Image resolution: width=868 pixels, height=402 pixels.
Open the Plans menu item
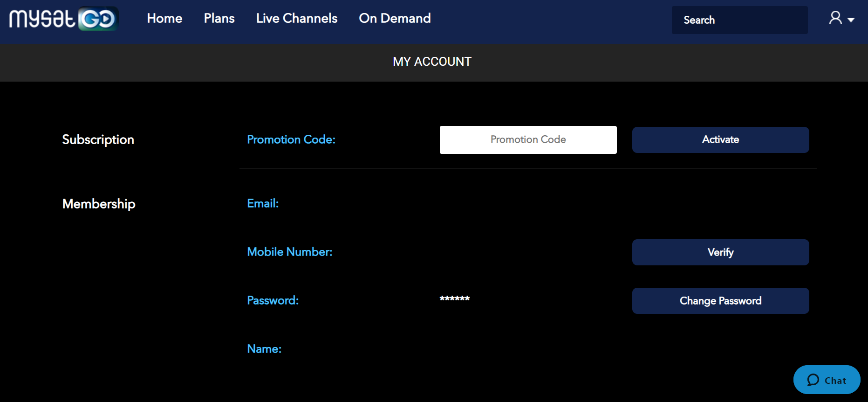point(219,18)
